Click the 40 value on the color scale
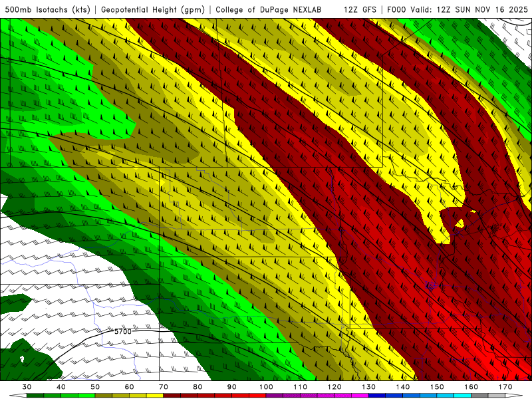Viewport: 532px width, 399px height. (x=61, y=387)
